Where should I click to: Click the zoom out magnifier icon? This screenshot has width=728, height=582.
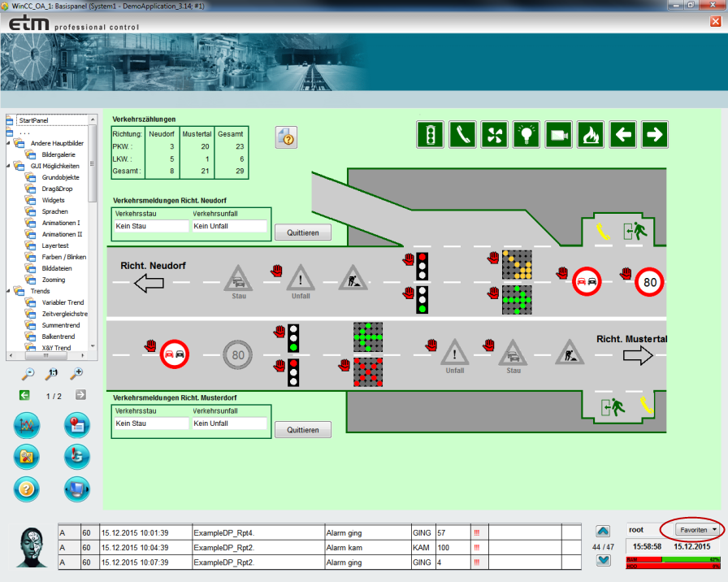coord(28,373)
